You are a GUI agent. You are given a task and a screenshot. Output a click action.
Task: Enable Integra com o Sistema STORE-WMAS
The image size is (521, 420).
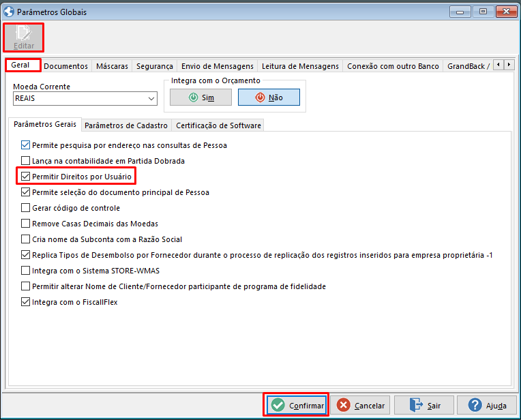coord(25,271)
